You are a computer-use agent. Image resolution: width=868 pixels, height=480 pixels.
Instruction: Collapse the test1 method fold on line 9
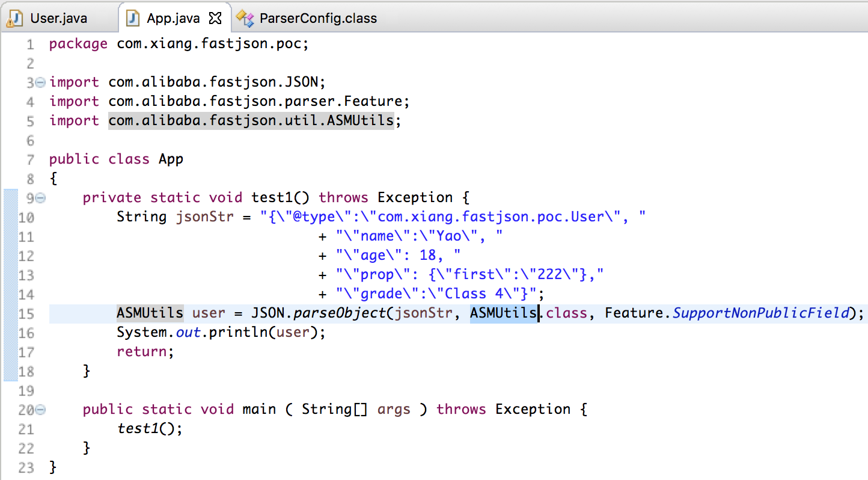coord(40,198)
